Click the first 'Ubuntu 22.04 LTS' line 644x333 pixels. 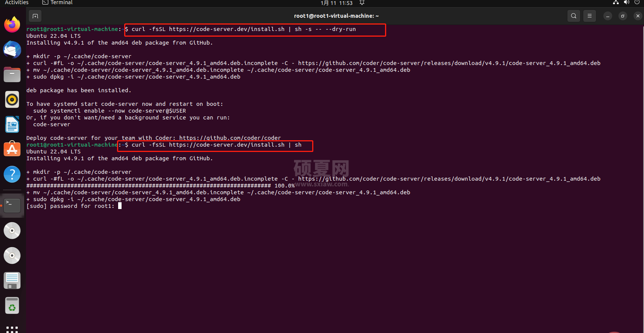tap(54, 36)
